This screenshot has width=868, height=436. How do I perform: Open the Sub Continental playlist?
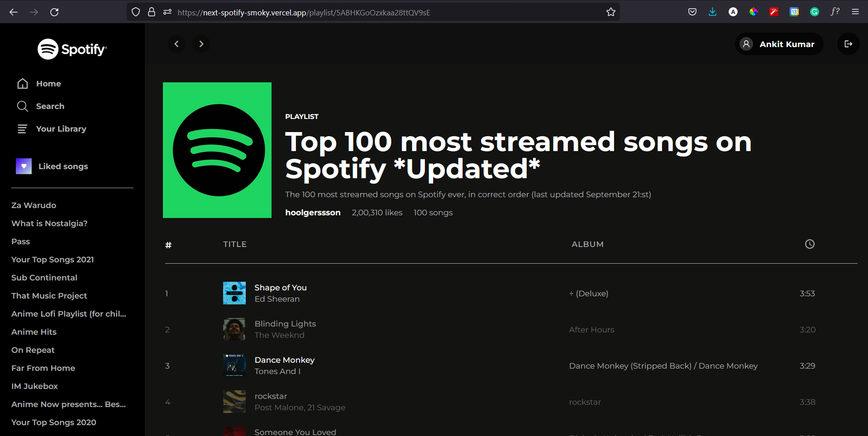click(44, 278)
